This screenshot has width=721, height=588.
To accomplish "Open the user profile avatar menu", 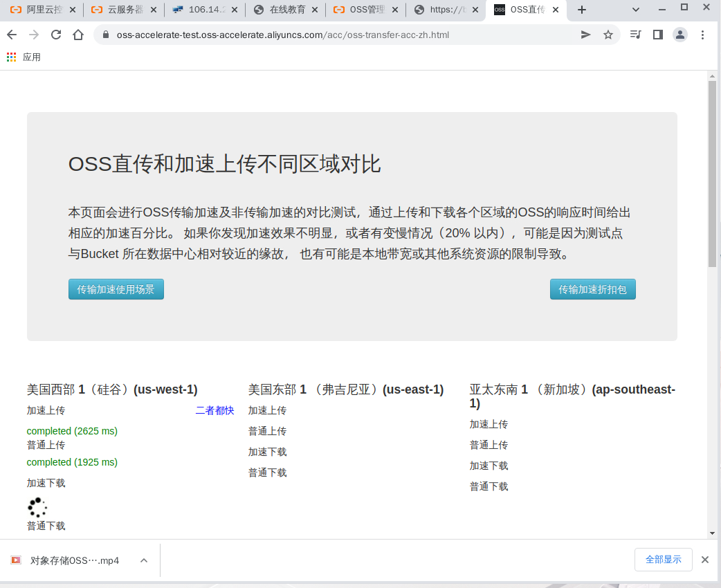I will coord(680,35).
